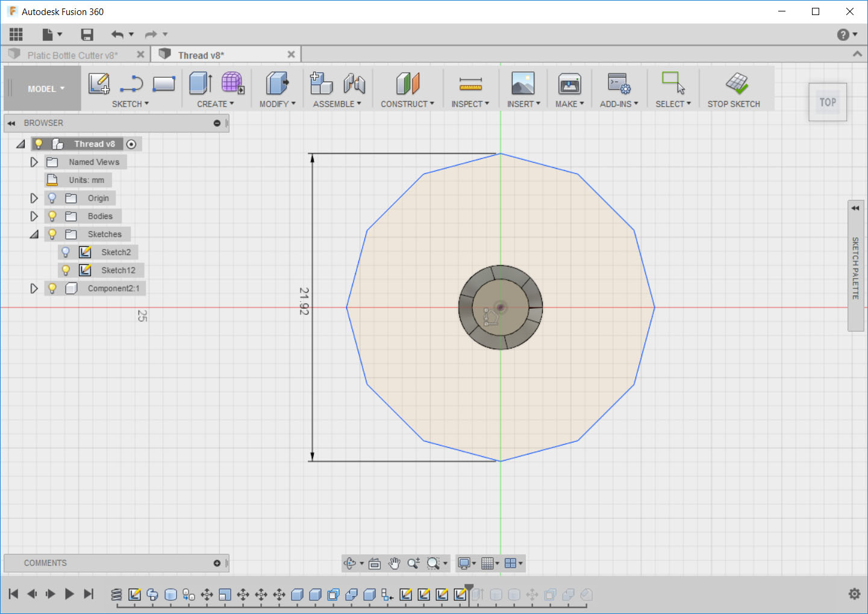Screen dimensions: 868x614
Task: Activate the Orbit tool
Action: 351,563
